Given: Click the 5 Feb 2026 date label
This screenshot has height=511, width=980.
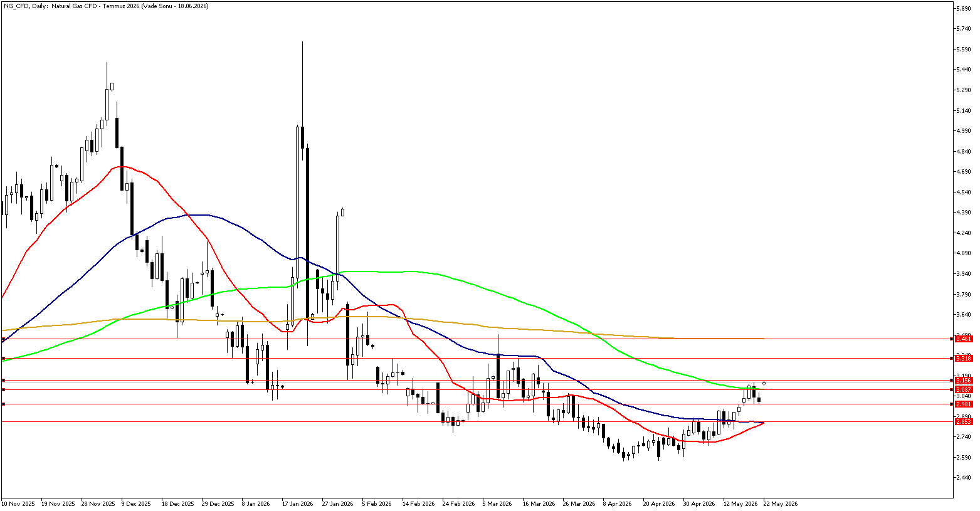Looking at the screenshot, I should point(377,503).
